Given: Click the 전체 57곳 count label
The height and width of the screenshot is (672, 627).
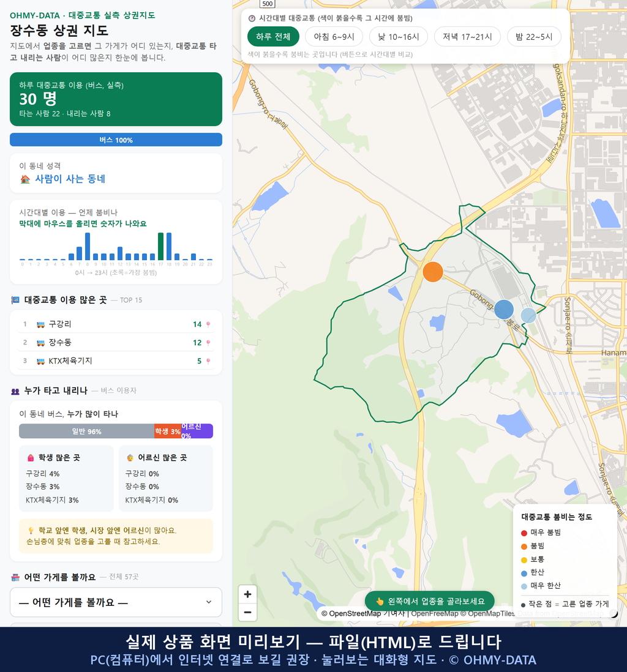Looking at the screenshot, I should click(x=124, y=577).
